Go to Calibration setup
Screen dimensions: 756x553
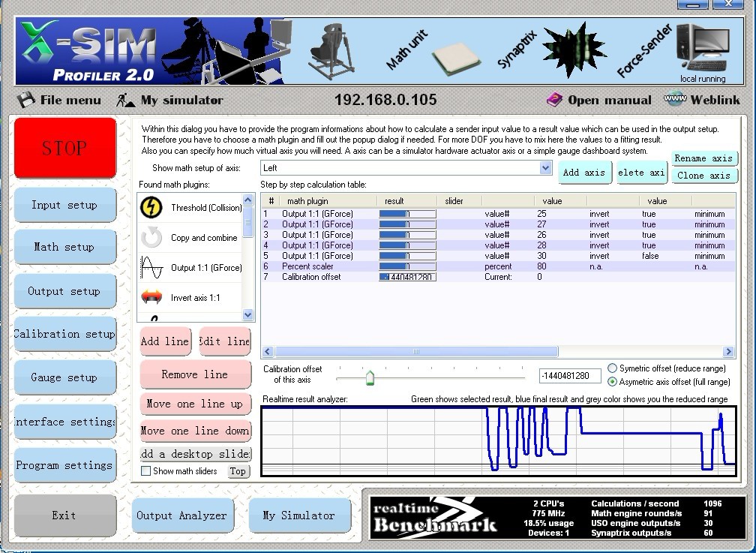click(65, 334)
